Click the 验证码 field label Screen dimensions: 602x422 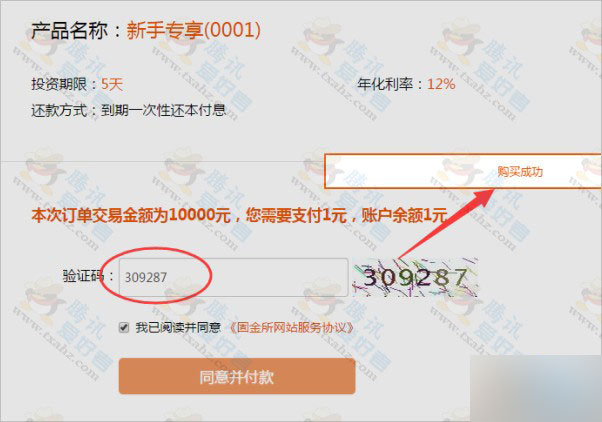83,276
